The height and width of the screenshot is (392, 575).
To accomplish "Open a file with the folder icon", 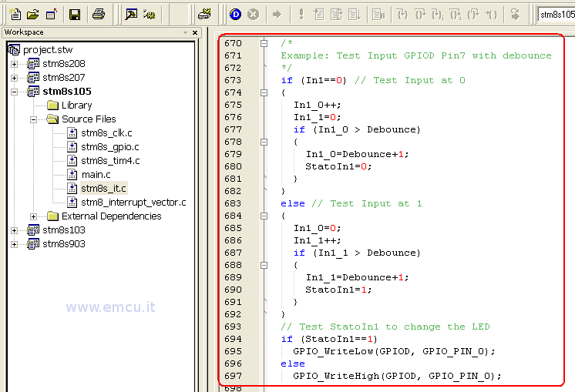I will 33,15.
